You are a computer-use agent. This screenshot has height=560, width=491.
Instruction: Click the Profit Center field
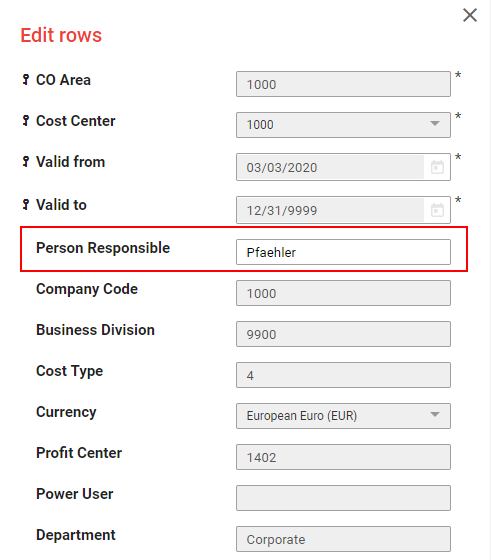343,457
